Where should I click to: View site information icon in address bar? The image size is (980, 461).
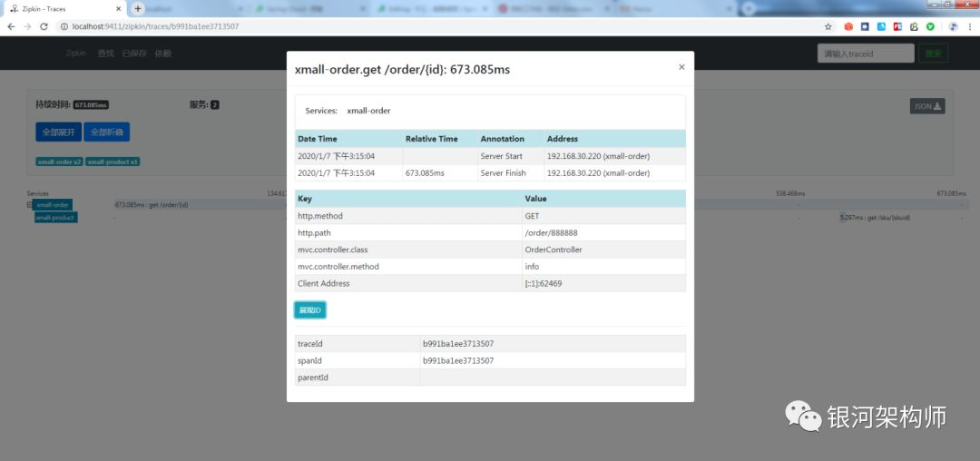[x=64, y=27]
